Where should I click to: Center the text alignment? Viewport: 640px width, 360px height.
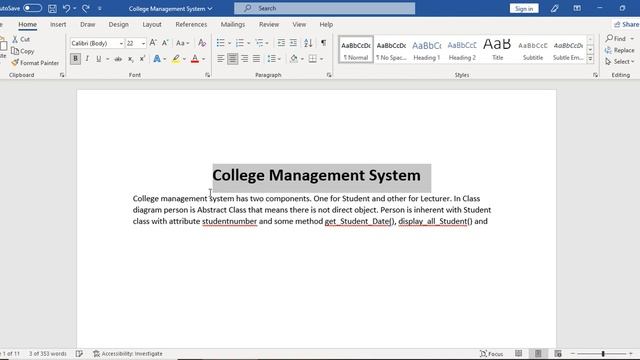(x=232, y=59)
